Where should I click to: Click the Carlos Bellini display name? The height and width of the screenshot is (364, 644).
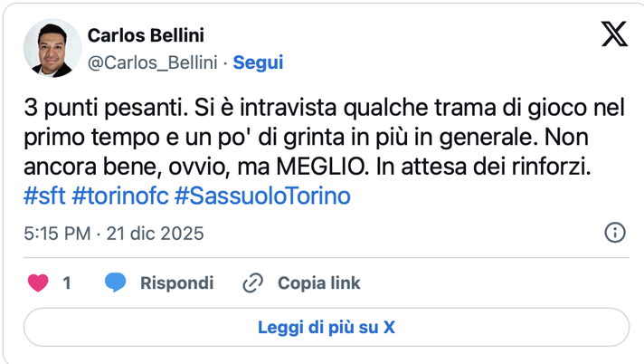tap(146, 35)
